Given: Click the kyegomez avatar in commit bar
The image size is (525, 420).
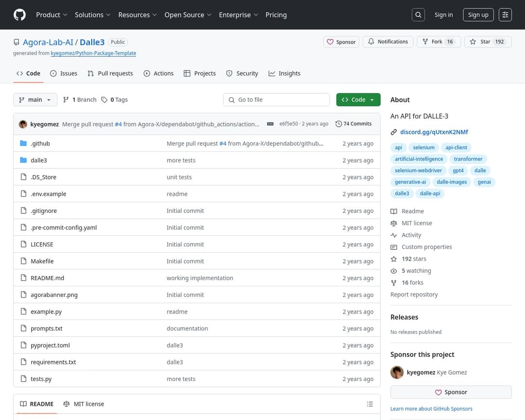Looking at the screenshot, I should 23,124.
